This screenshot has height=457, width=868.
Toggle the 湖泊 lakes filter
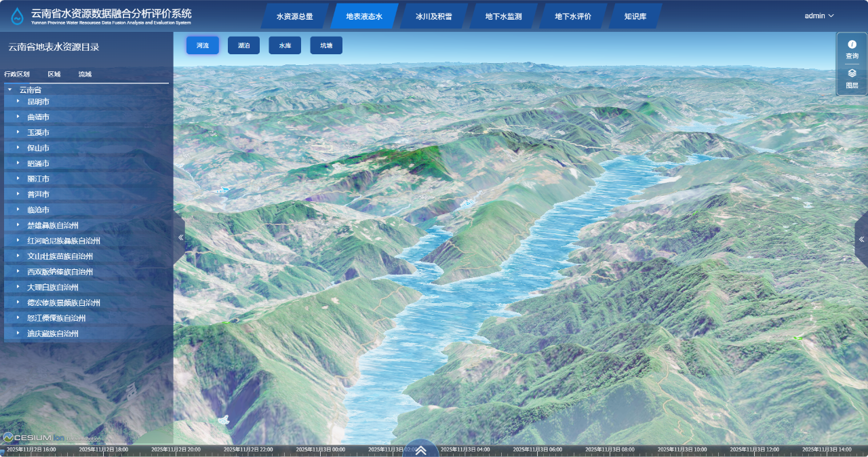[243, 45]
